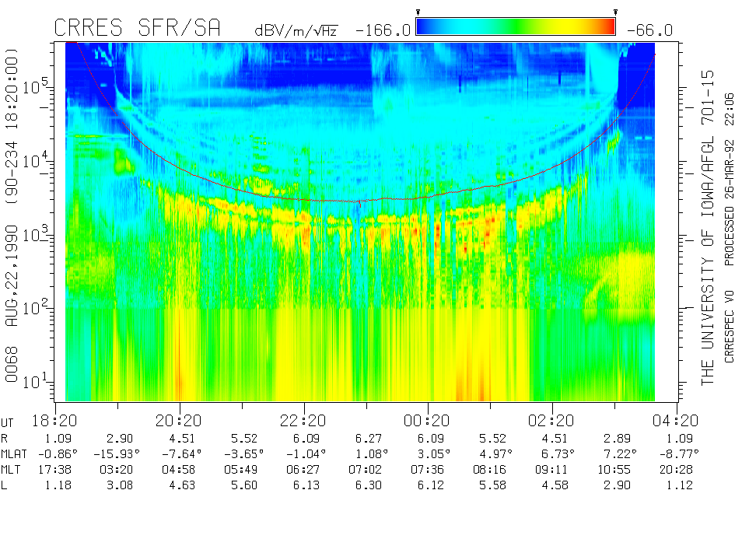Click the CRRES SFR/SA title text
The height and width of the screenshot is (560, 735).
coord(137,29)
